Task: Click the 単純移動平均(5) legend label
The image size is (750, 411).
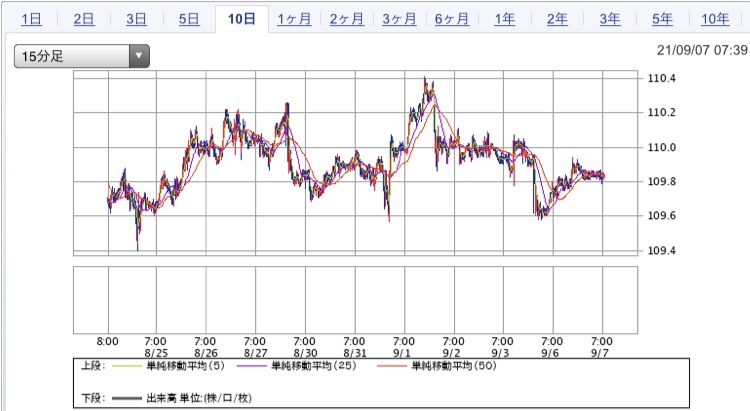Action: 185,366
